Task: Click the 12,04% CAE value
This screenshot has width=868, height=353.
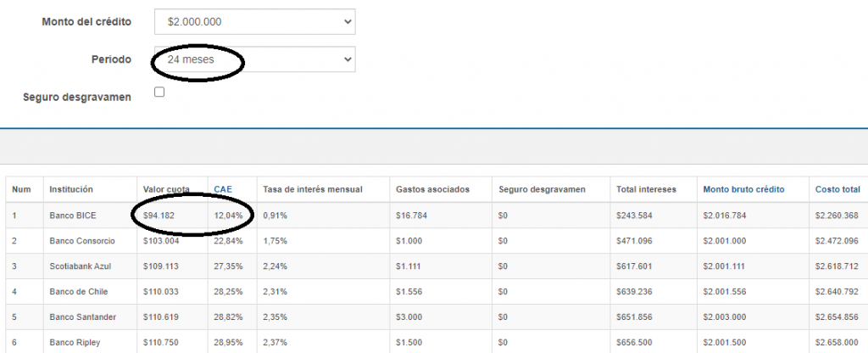Action: click(228, 216)
